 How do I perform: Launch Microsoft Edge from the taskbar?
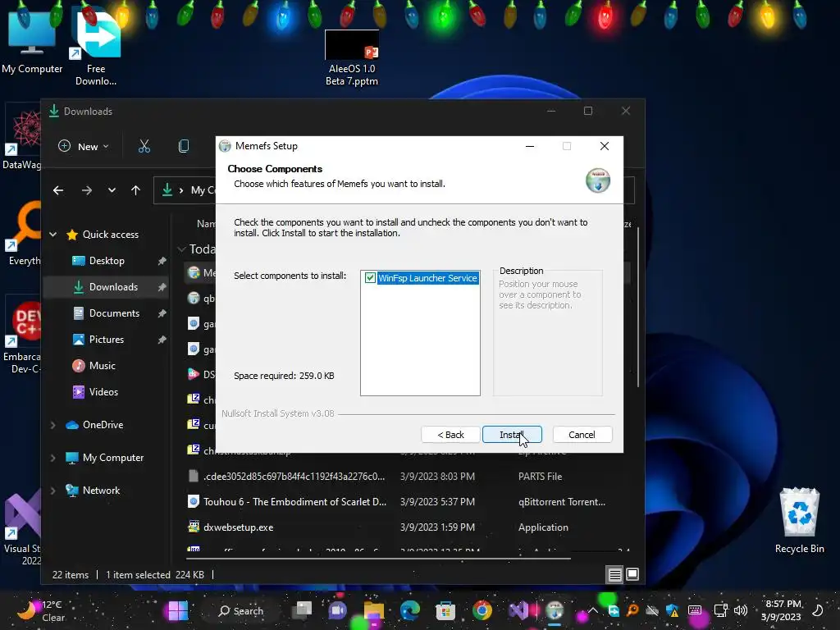(410, 610)
